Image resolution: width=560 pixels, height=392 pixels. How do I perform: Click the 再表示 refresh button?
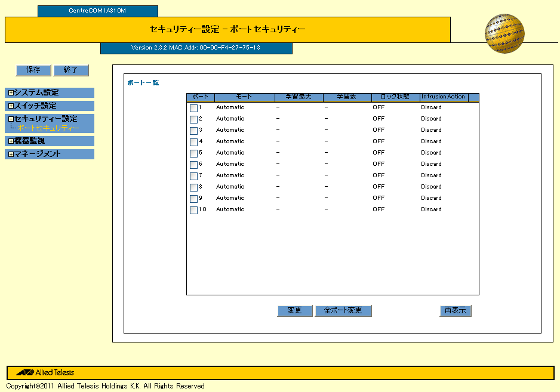coord(455,310)
